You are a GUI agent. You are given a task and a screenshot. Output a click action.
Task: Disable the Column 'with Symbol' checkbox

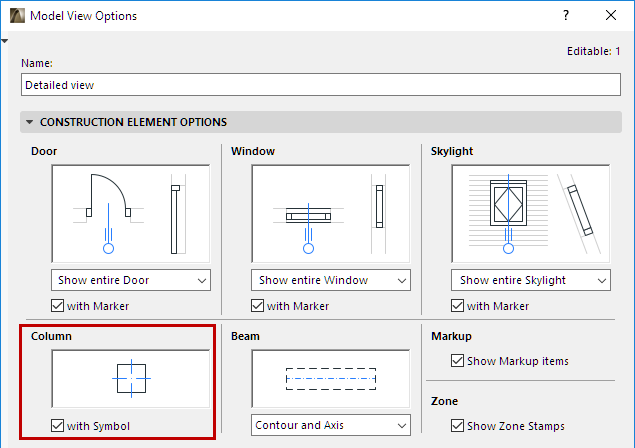click(58, 426)
